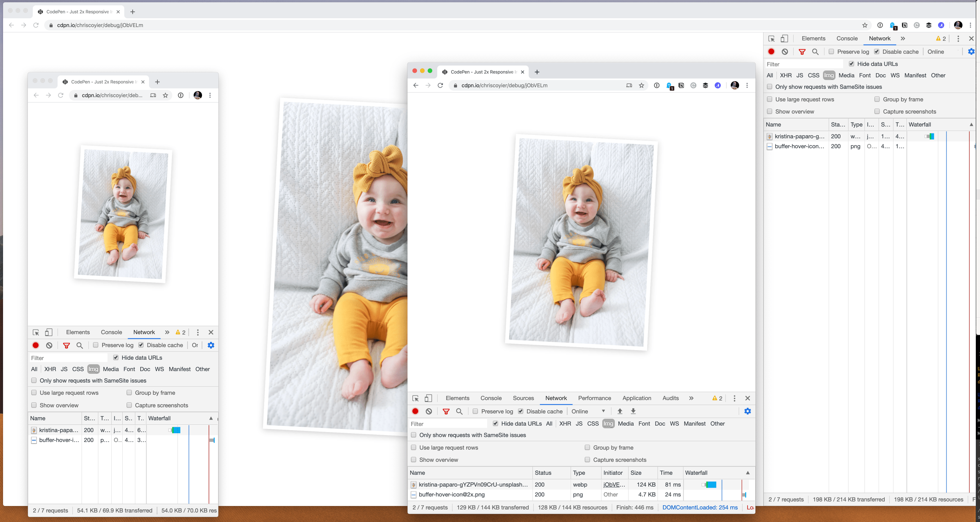Bookmark page with star in main address bar
The image size is (980, 522).
tap(865, 25)
